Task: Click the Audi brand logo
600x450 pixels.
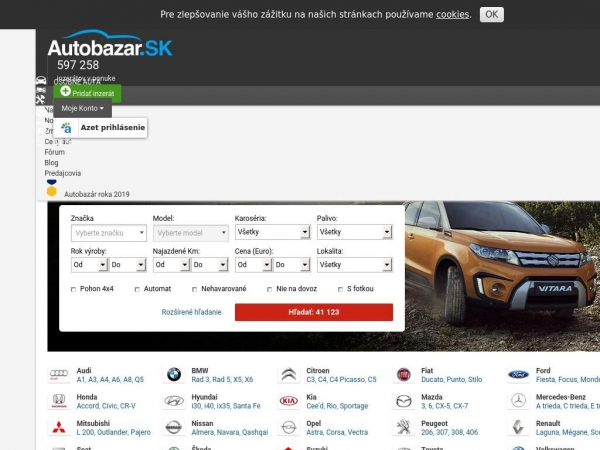Action: [x=59, y=374]
